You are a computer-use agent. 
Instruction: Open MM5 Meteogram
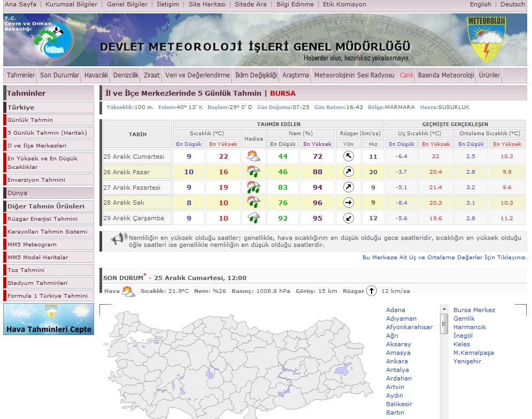(x=49, y=245)
